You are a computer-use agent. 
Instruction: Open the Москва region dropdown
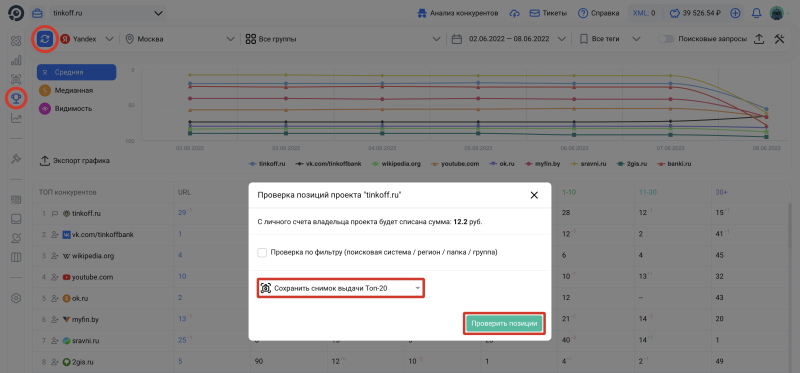pyautogui.click(x=181, y=39)
